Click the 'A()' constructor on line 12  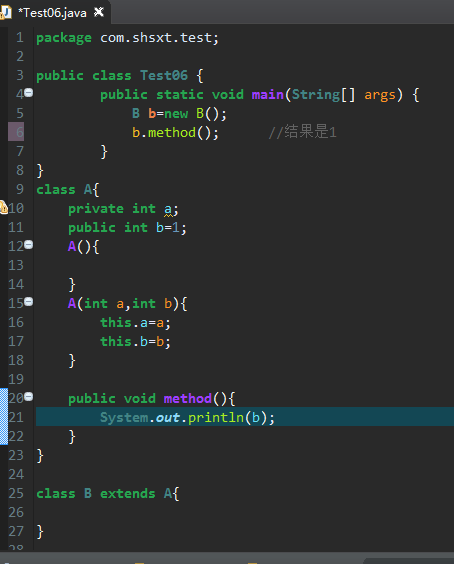[80, 247]
